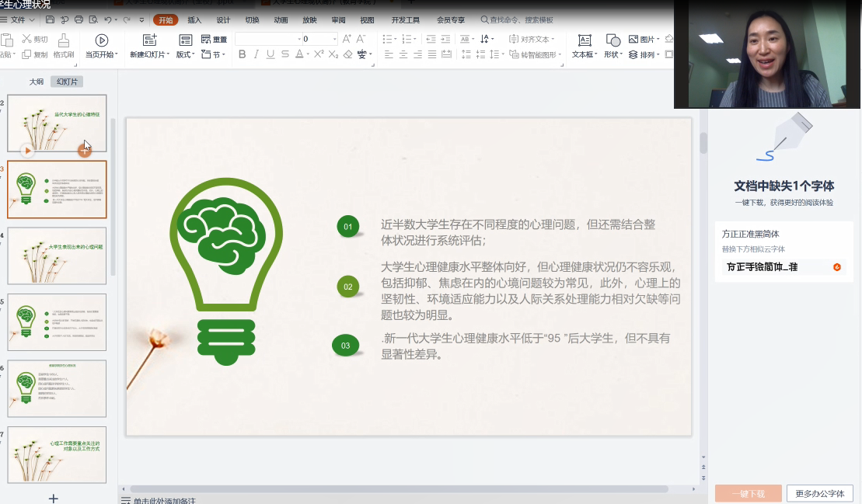
Task: Toggle Underline text formatting
Action: pyautogui.click(x=270, y=54)
